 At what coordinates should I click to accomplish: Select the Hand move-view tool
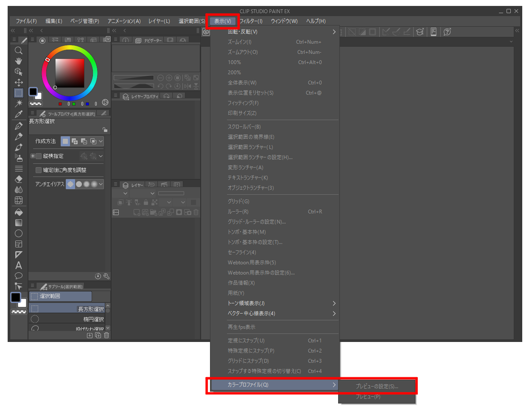click(x=19, y=61)
